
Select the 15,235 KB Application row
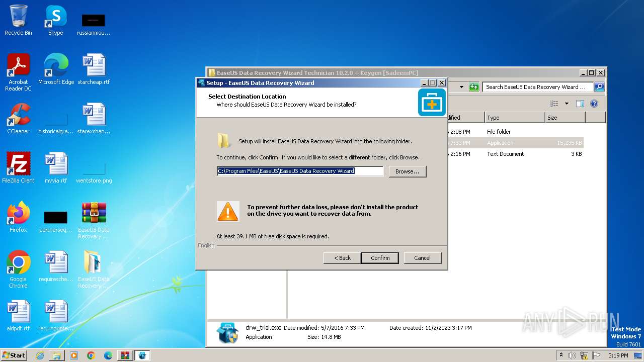tap(515, 143)
